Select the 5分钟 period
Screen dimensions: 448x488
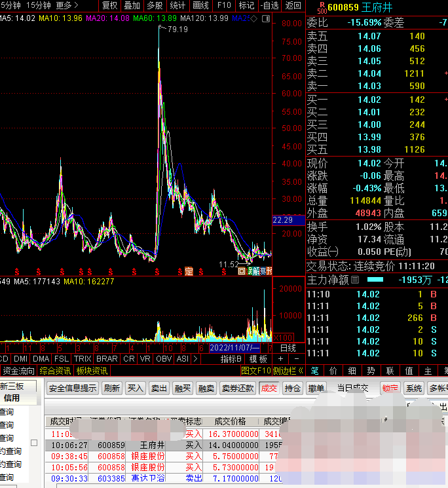click(10, 5)
